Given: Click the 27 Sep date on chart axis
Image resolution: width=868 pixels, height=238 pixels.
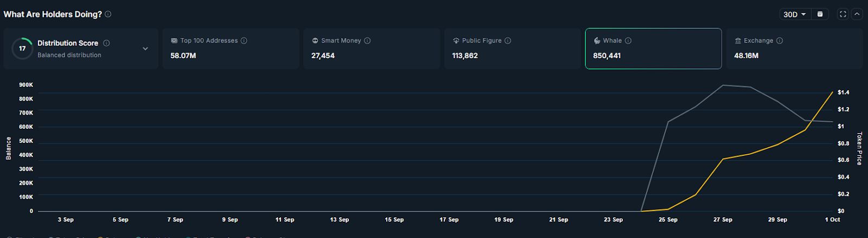Looking at the screenshot, I should [723, 220].
